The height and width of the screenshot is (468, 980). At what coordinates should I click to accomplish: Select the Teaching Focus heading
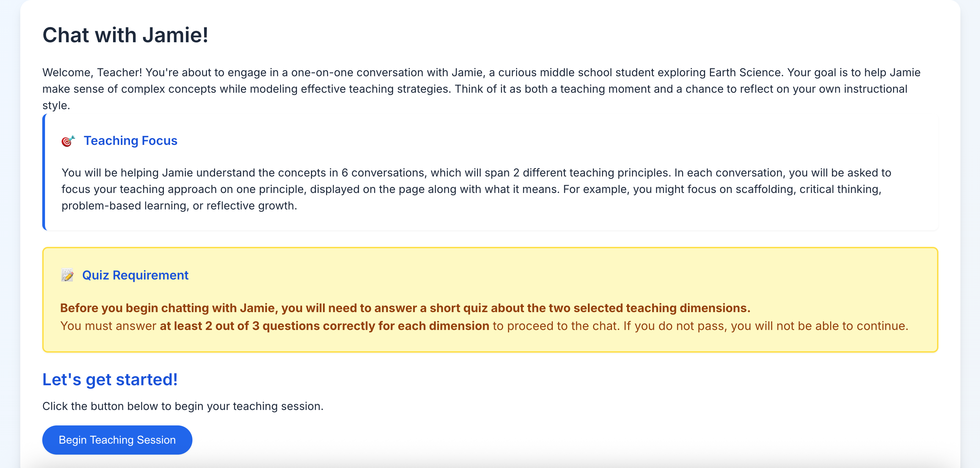click(130, 141)
